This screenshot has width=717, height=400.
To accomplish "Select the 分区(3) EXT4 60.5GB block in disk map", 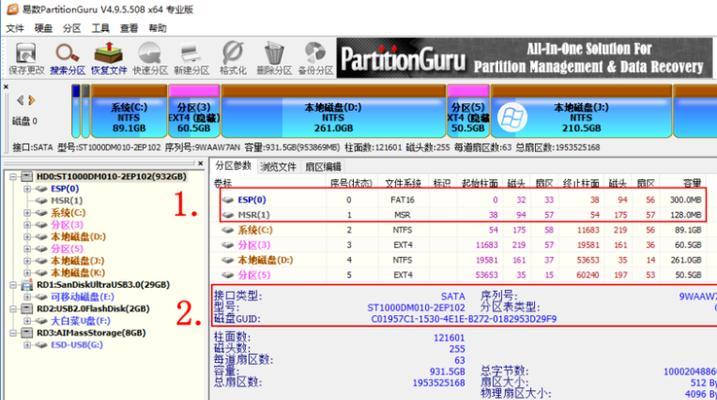I will (194, 111).
